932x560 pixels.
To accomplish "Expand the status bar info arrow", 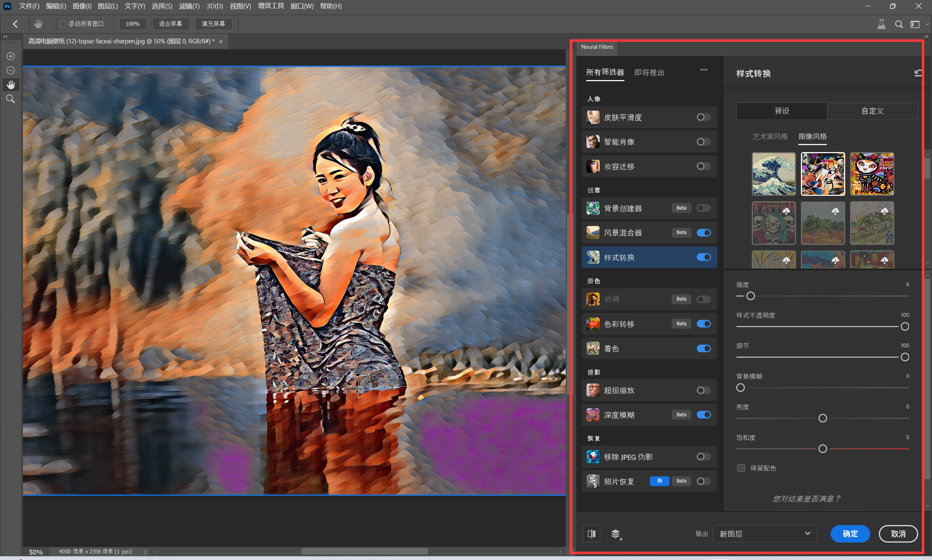I will point(145,552).
